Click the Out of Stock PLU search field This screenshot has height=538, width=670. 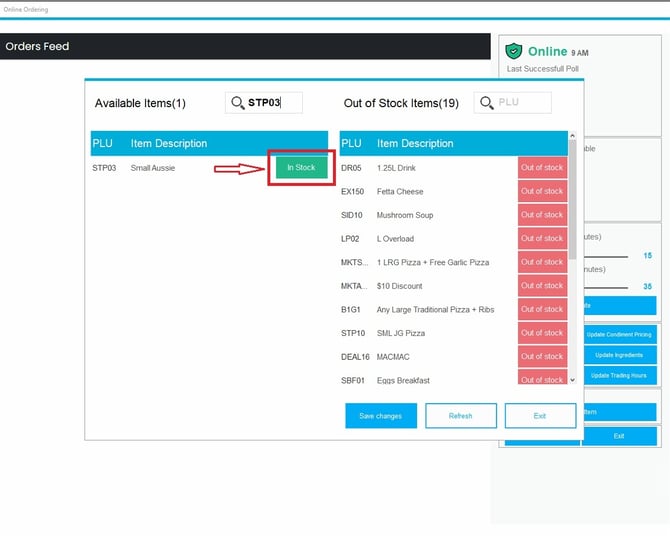[513, 103]
